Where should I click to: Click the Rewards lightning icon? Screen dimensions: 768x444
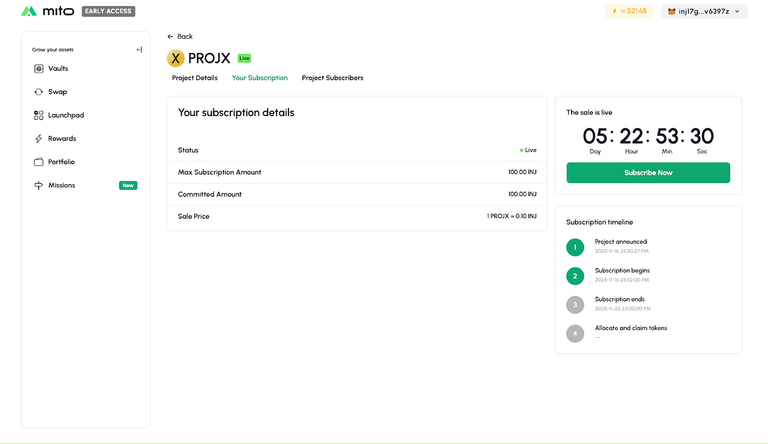click(x=38, y=139)
